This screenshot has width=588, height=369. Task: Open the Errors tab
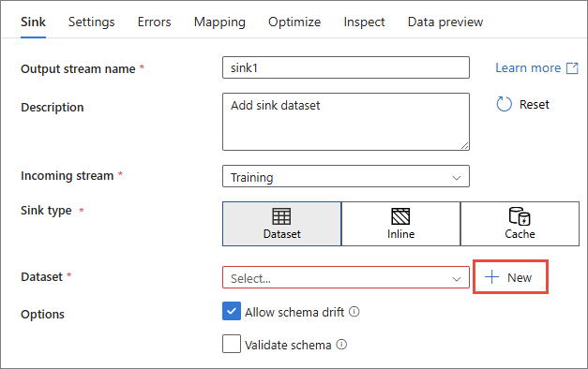click(x=154, y=22)
